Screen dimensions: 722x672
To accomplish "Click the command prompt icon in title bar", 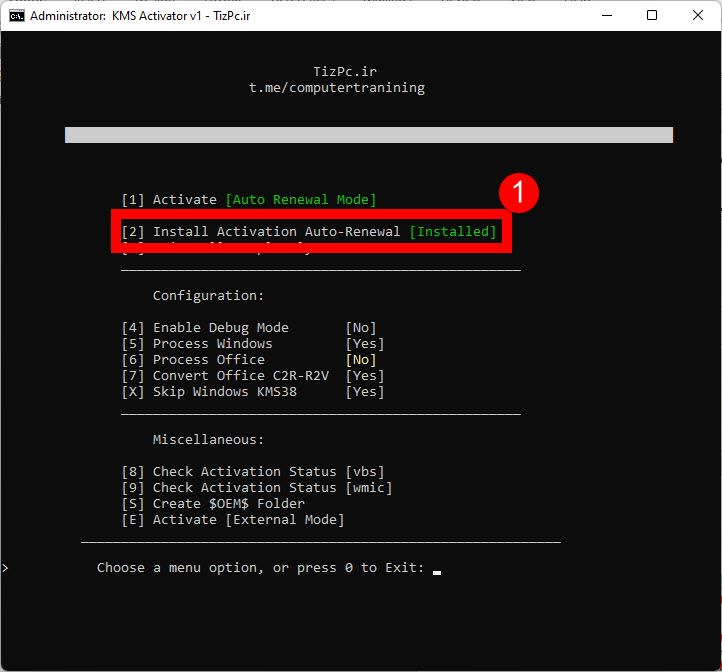I will [x=17, y=16].
